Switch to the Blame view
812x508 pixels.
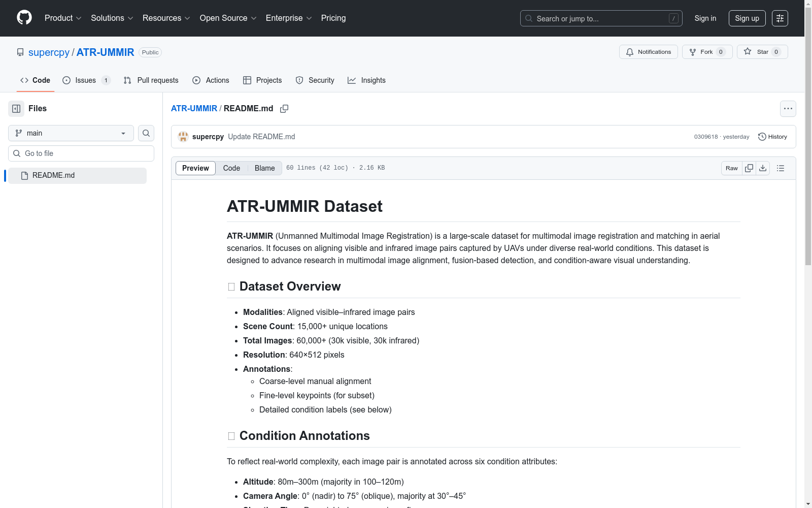(x=264, y=168)
